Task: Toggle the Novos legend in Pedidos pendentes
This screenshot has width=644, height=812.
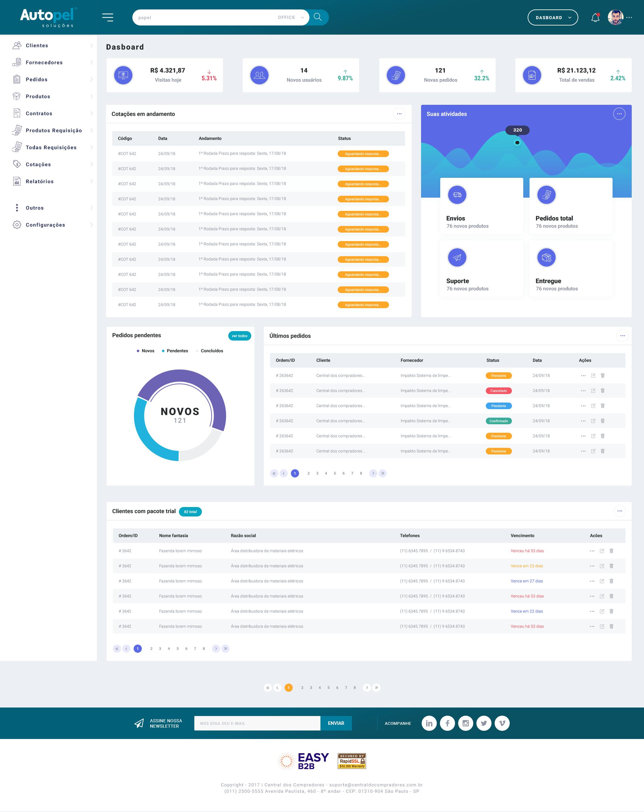Action: point(145,351)
